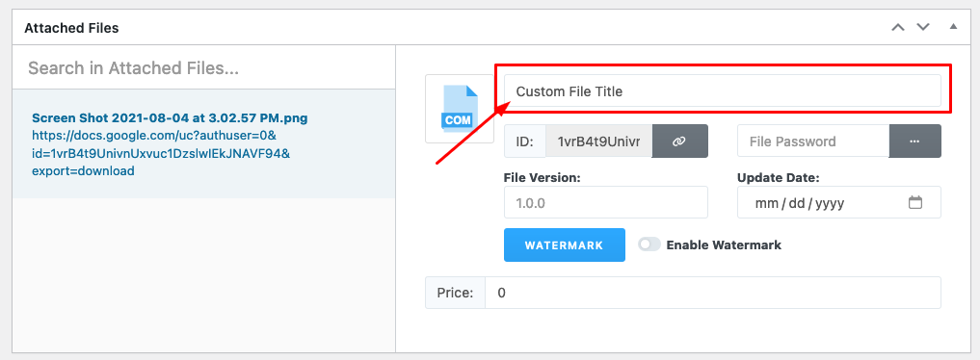Move the Attached Files panel up
Image resolution: width=980 pixels, height=360 pixels.
(x=898, y=28)
